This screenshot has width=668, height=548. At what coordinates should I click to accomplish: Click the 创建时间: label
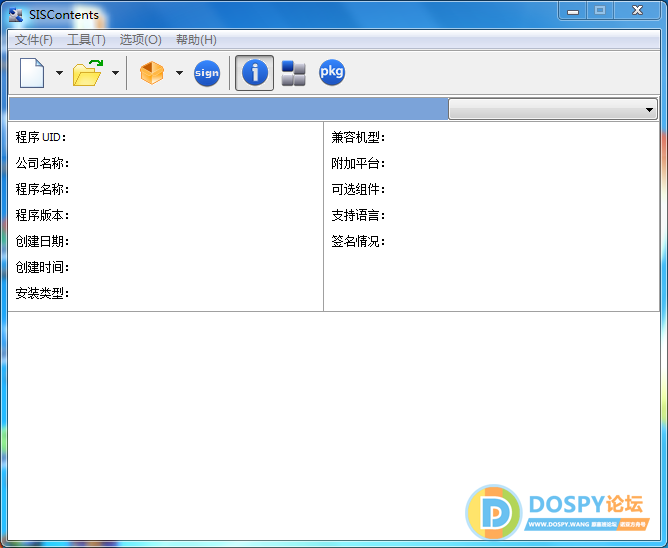(42, 267)
